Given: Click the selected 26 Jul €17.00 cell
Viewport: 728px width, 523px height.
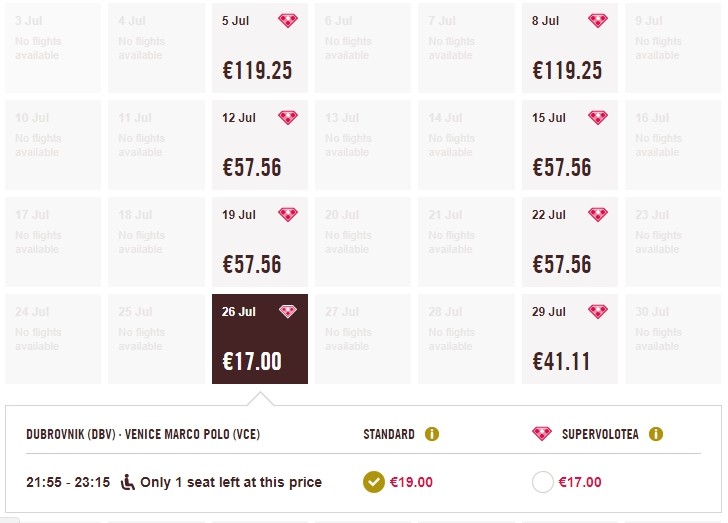Looking at the screenshot, I should click(x=260, y=339).
